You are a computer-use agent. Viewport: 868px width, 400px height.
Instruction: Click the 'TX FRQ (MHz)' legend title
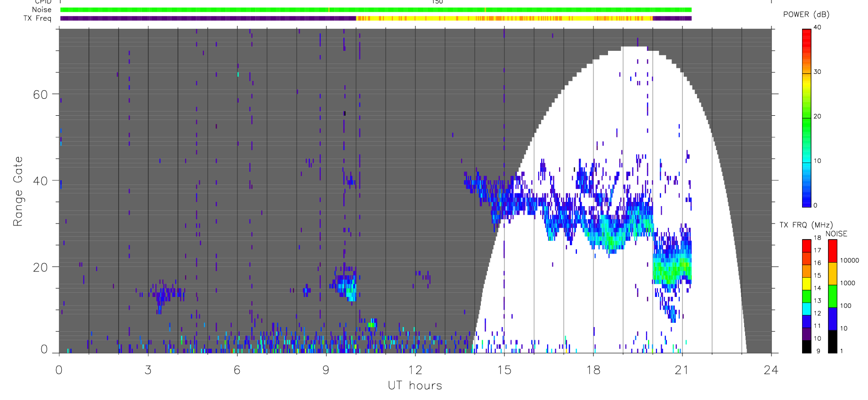point(806,225)
